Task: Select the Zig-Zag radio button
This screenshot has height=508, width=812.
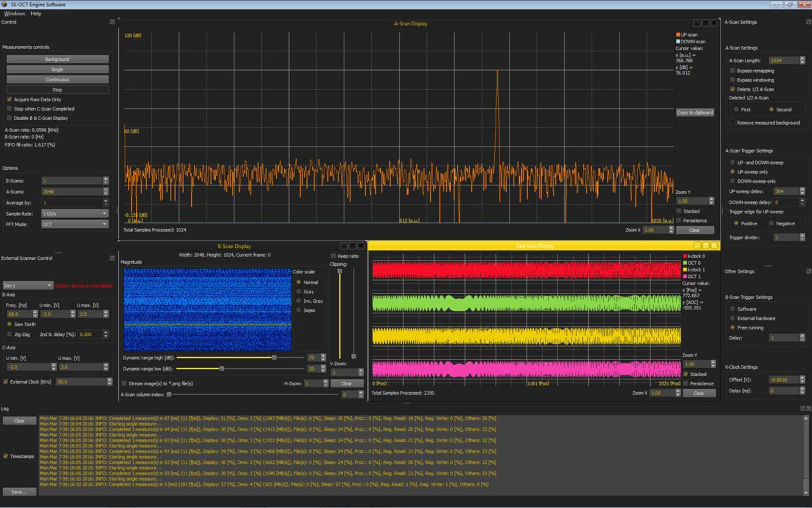Action: (9, 334)
